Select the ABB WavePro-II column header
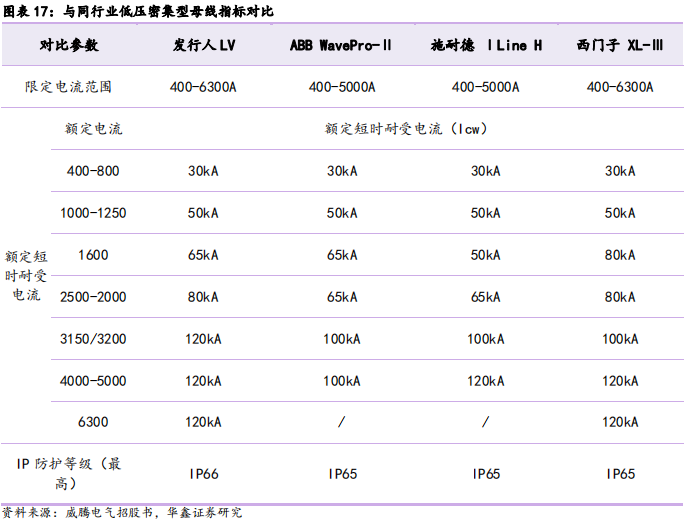 coord(341,45)
